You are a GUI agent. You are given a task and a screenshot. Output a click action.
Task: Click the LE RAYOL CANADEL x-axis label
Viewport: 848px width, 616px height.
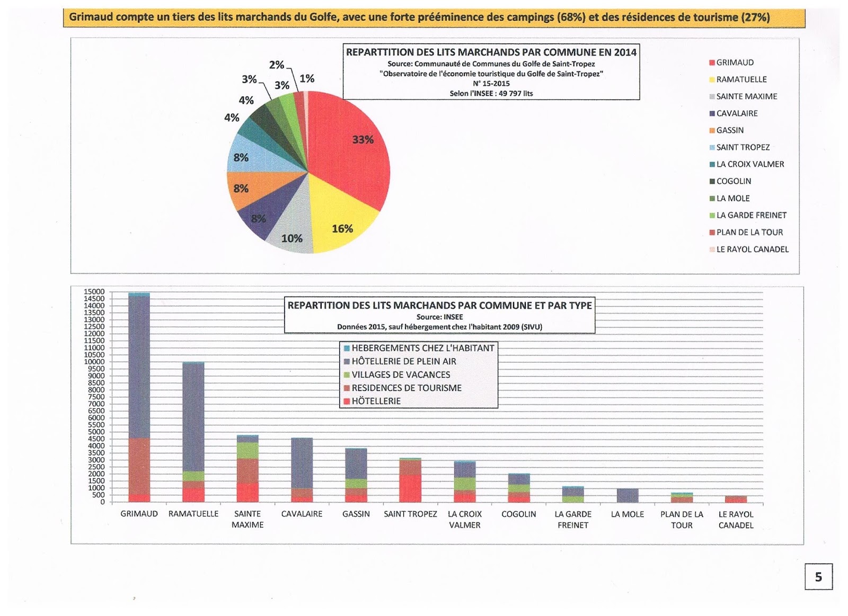point(736,520)
